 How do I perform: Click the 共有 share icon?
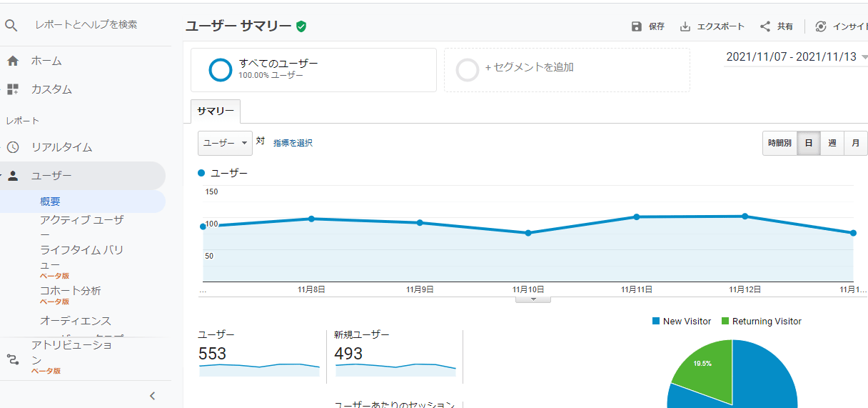[x=765, y=26]
